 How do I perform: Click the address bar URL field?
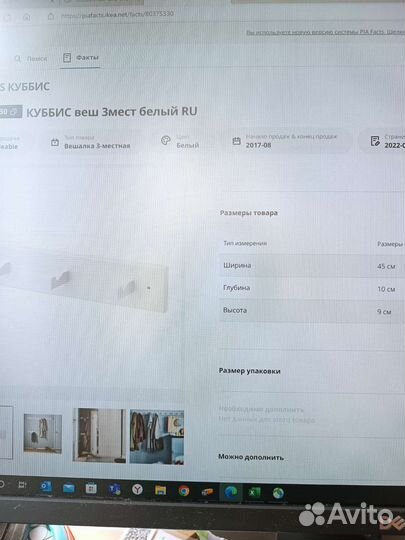[x=117, y=14]
